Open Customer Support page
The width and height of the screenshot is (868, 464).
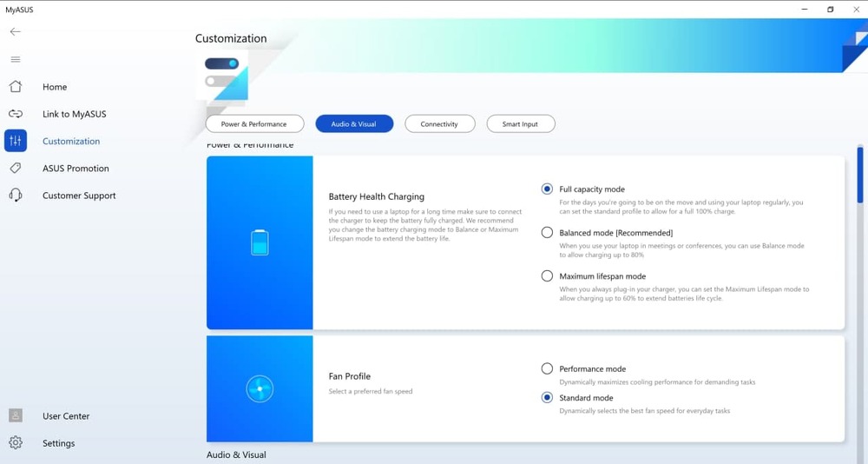[x=79, y=196]
